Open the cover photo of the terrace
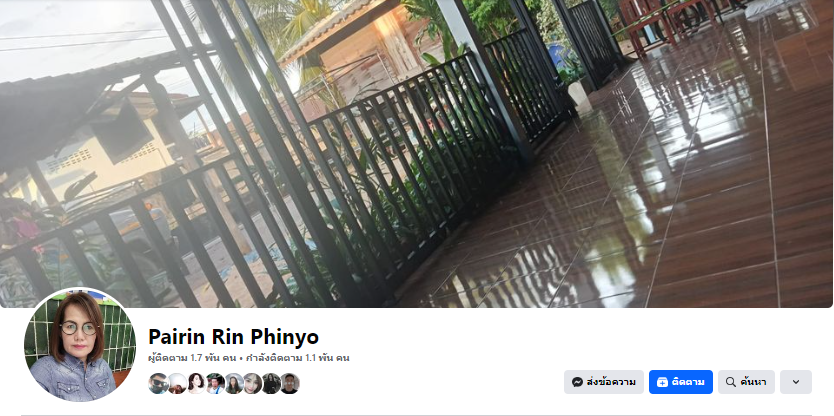This screenshot has width=834, height=416. click(416, 154)
